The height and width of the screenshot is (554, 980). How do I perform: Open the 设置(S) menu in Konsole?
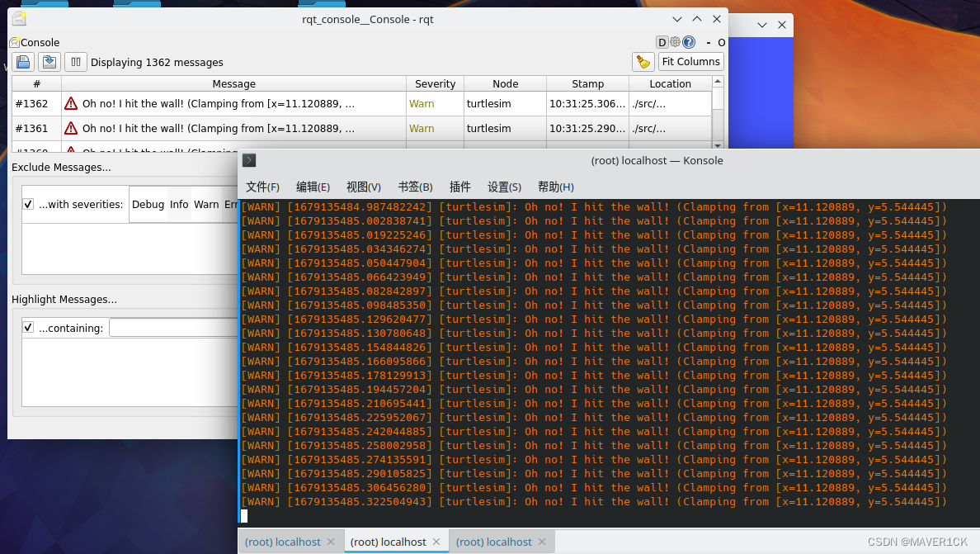504,187
